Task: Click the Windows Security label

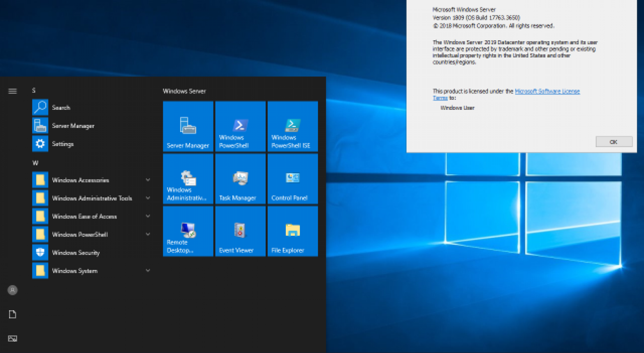Action: [76, 253]
